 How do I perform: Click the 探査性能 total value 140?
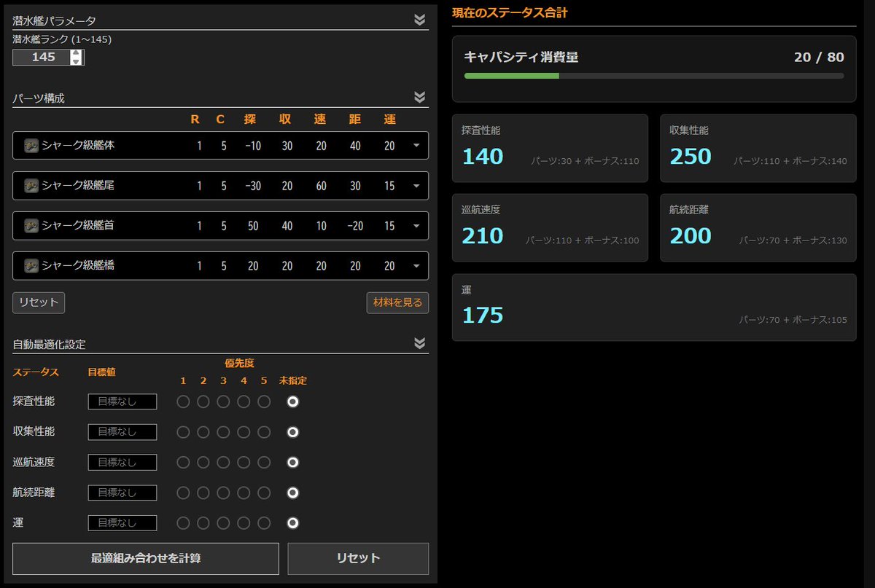coord(483,156)
